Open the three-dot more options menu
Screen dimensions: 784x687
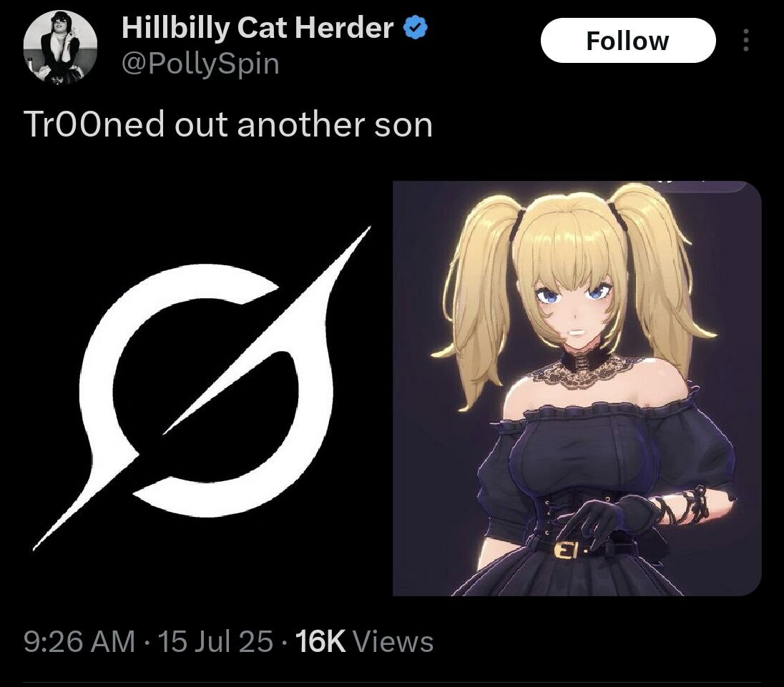[745, 40]
